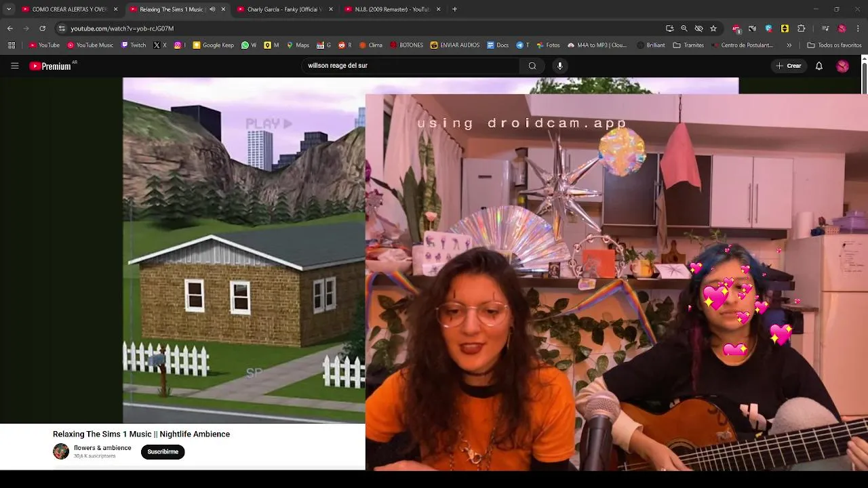Open the Fotos bookmark

[x=548, y=45]
